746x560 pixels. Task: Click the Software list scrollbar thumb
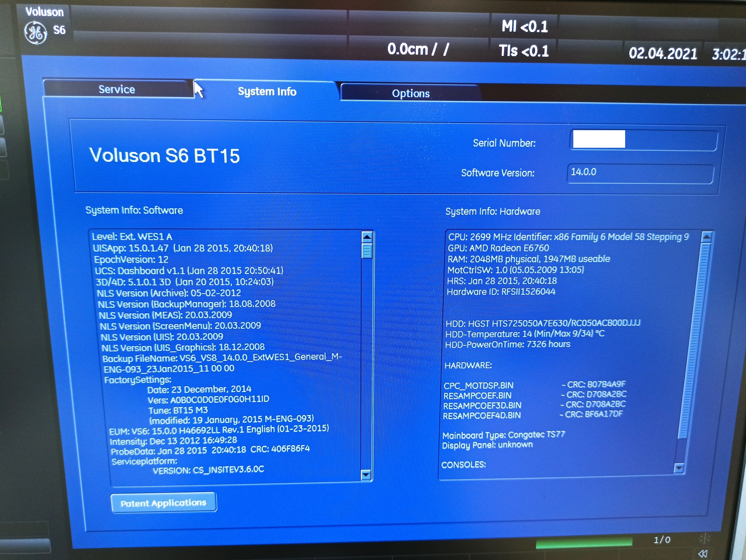tap(367, 251)
